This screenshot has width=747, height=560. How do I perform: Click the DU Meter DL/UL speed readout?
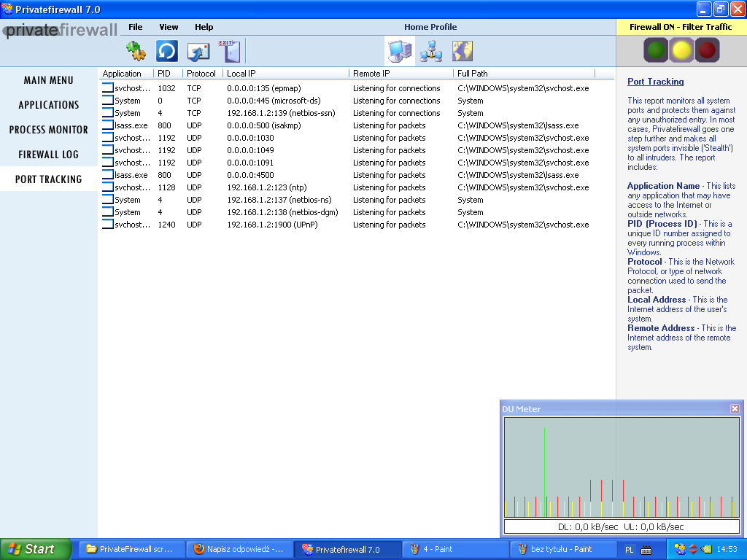622,526
